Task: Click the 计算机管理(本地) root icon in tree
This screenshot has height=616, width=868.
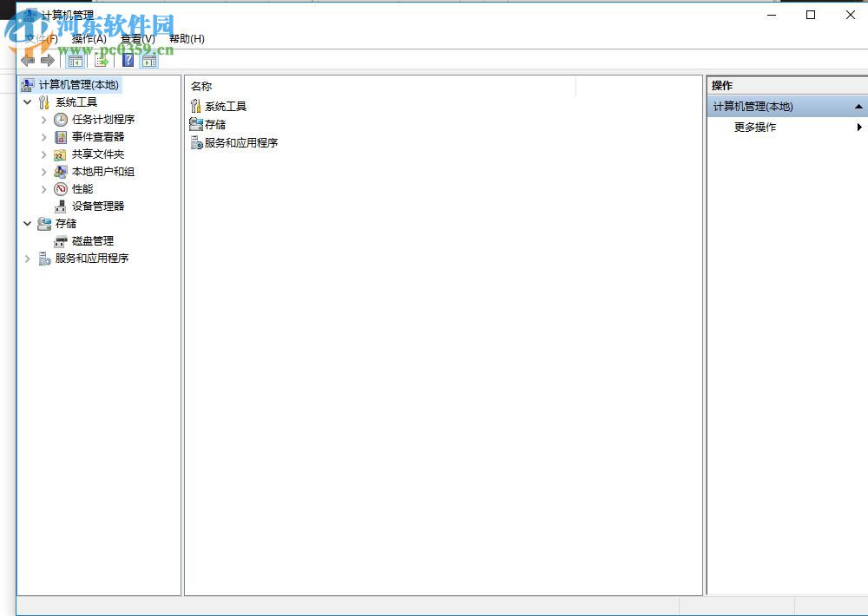Action: point(27,85)
